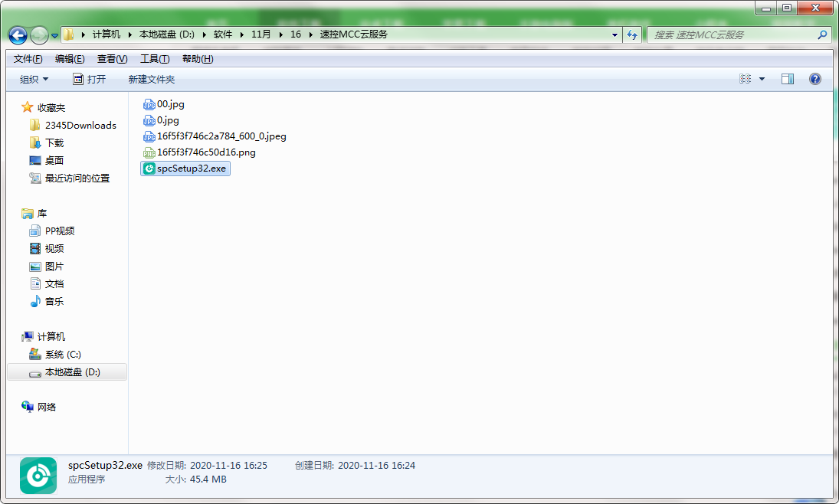Click the JPG icon of 0.jpg
839x504 pixels.
149,121
